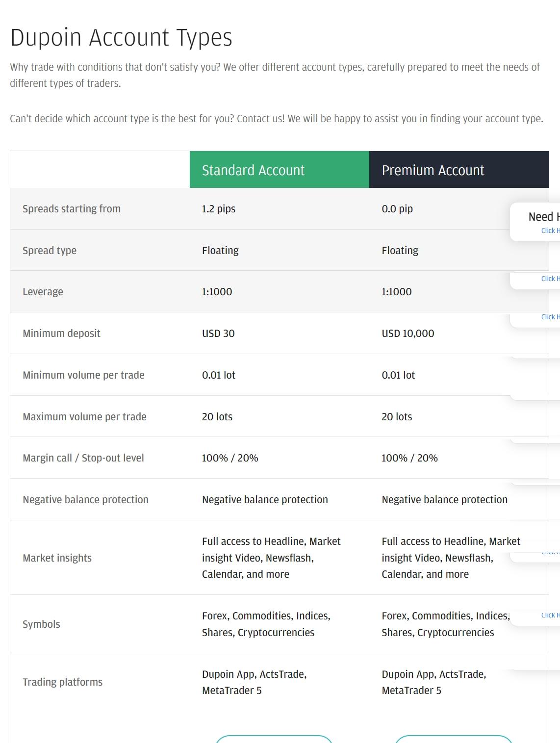The image size is (560, 743).
Task: Click the 'Why trade with conditions' paragraph
Action: point(275,75)
